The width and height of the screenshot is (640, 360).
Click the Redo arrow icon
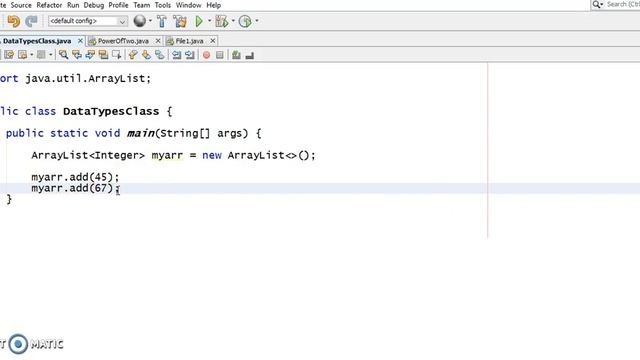click(x=31, y=21)
